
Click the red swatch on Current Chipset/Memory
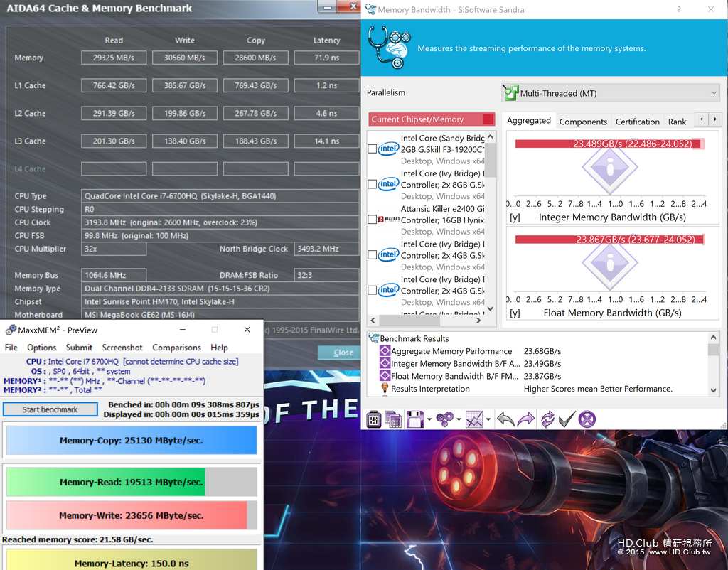click(488, 119)
